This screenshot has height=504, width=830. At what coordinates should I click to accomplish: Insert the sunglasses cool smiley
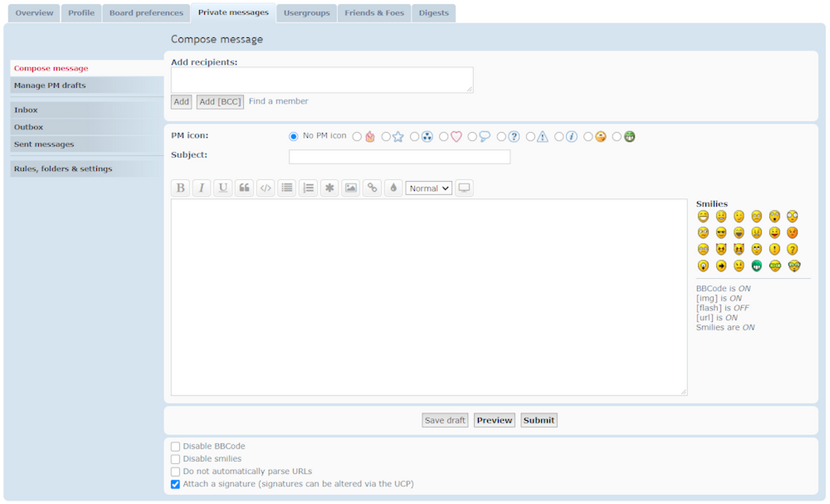(721, 233)
